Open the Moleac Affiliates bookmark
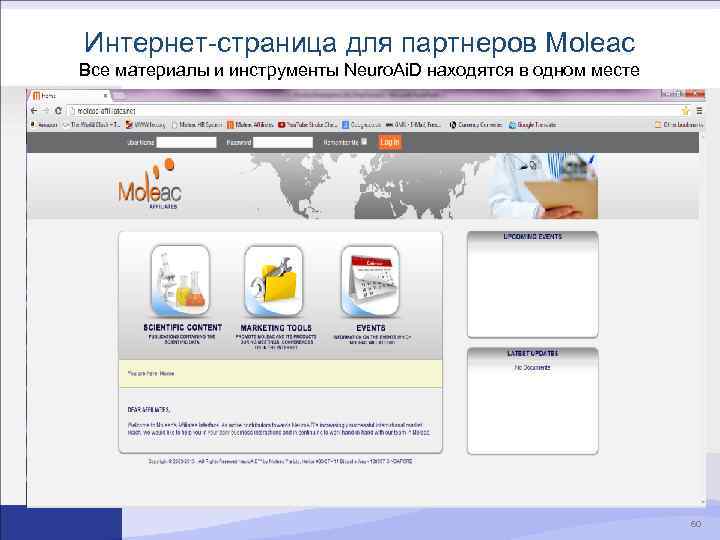The image size is (720, 540). point(250,124)
